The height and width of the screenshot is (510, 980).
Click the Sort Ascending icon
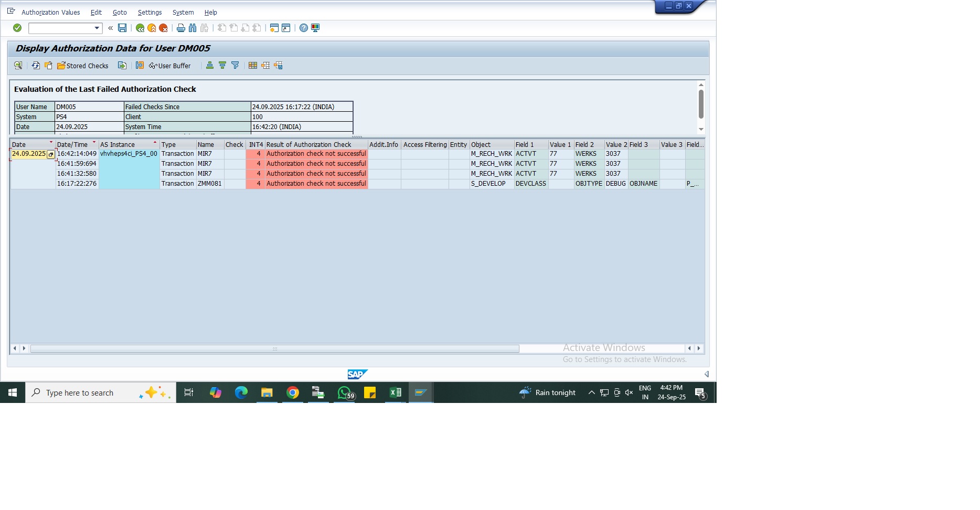(x=210, y=66)
